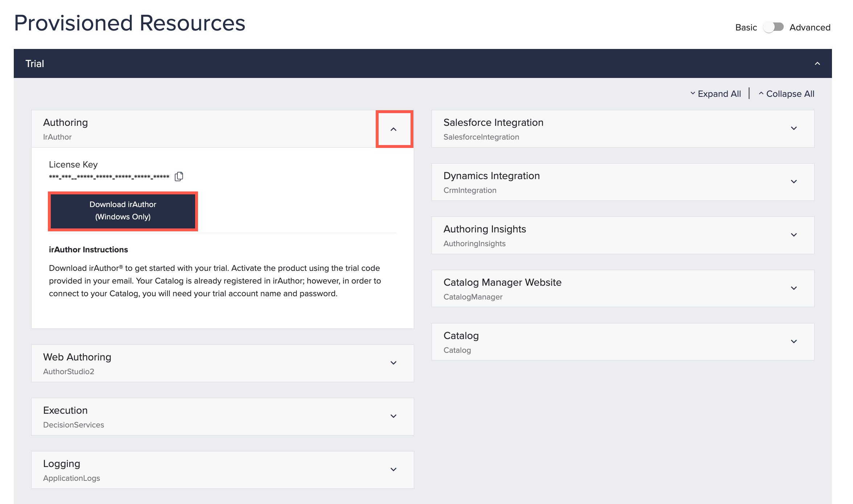Toggle the Web Authoring panel open
Image resolution: width=853 pixels, height=504 pixels.
393,363
